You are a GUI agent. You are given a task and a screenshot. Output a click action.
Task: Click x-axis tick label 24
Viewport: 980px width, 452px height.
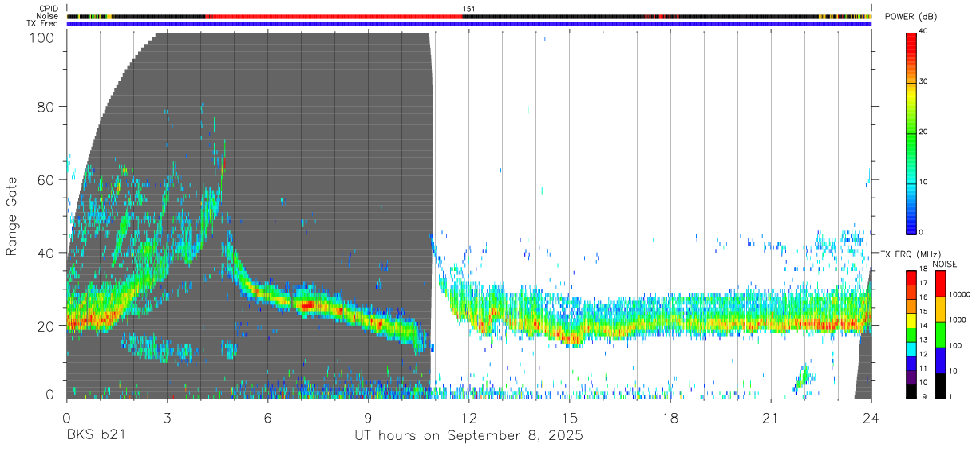click(871, 417)
